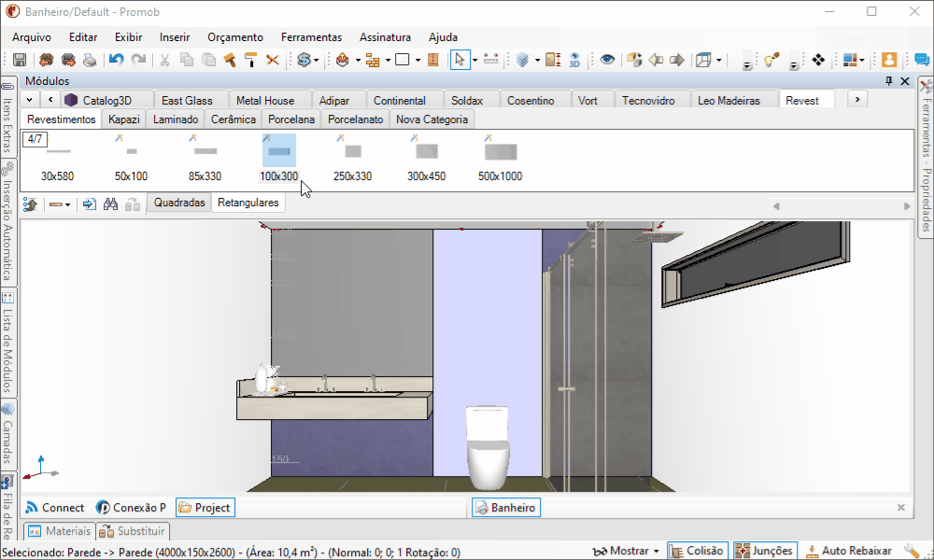Click the Paste clipboard icon
Image resolution: width=934 pixels, height=560 pixels.
click(x=208, y=60)
